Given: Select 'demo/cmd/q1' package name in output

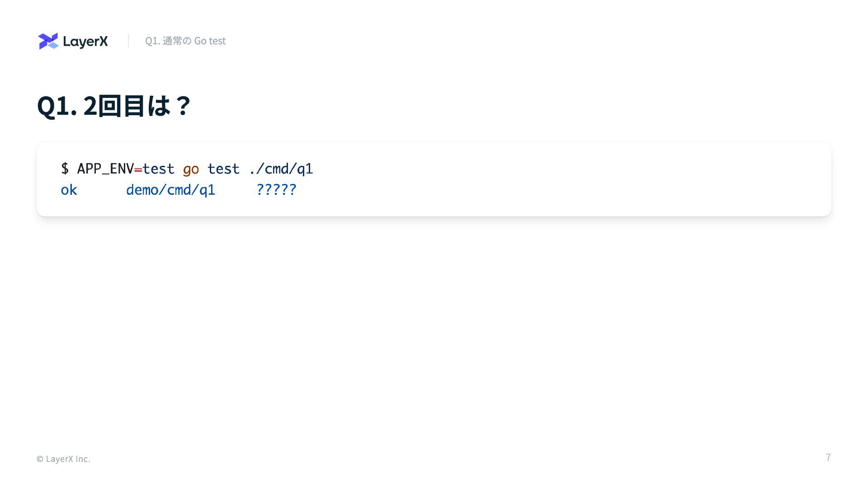Looking at the screenshot, I should tap(170, 190).
